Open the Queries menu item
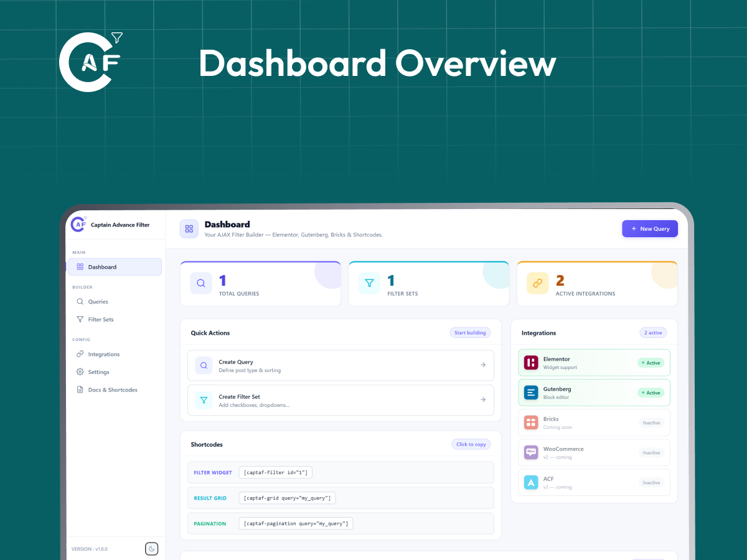Image resolution: width=747 pixels, height=560 pixels. 115,301
